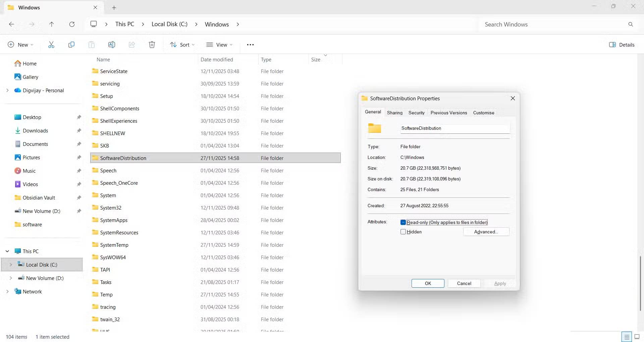Go up one folder with Up arrow
This screenshot has width=644, height=342.
click(51, 24)
